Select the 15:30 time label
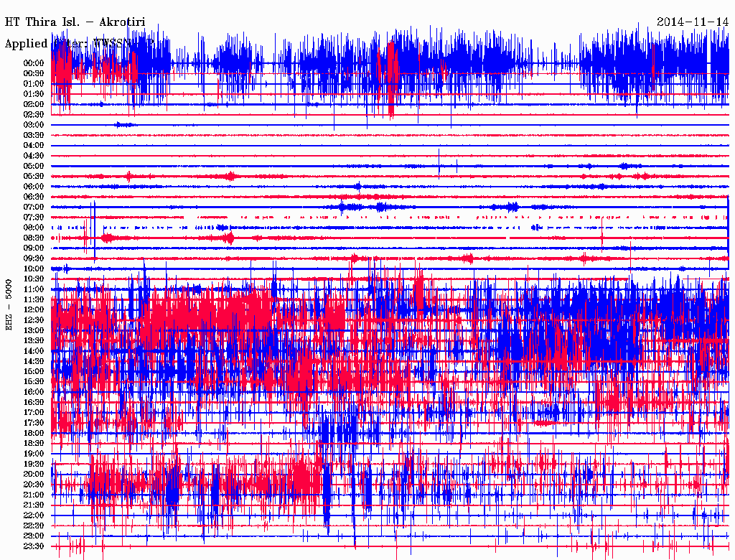Viewport: 735px width, 560px height. click(33, 382)
